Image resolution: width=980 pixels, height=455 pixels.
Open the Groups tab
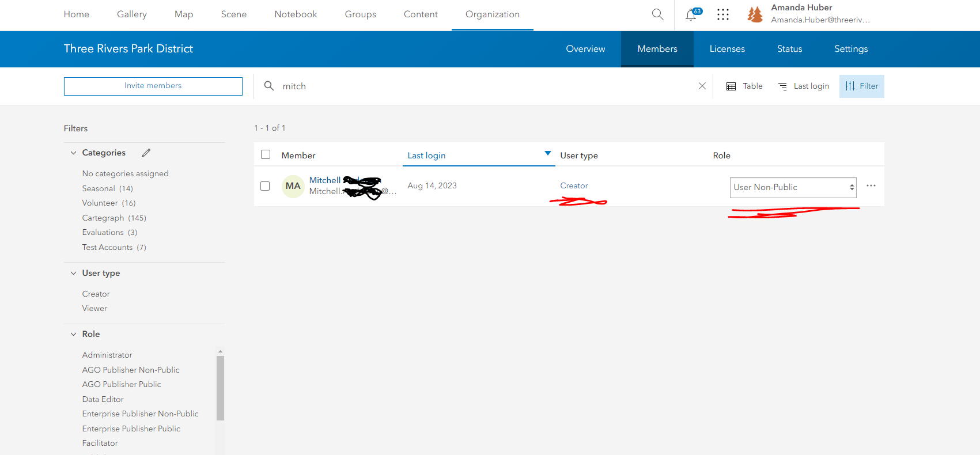pos(361,14)
